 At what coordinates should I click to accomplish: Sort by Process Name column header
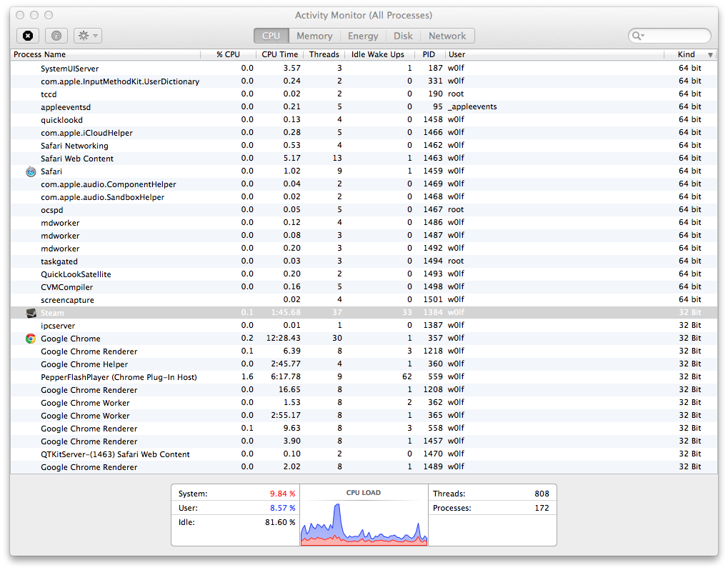106,54
